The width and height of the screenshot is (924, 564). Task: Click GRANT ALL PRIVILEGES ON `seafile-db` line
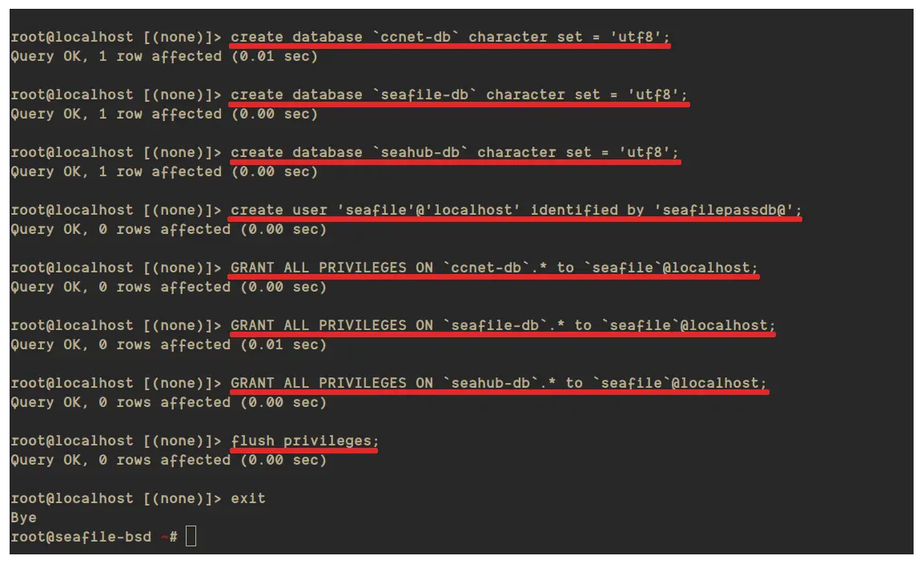(503, 326)
